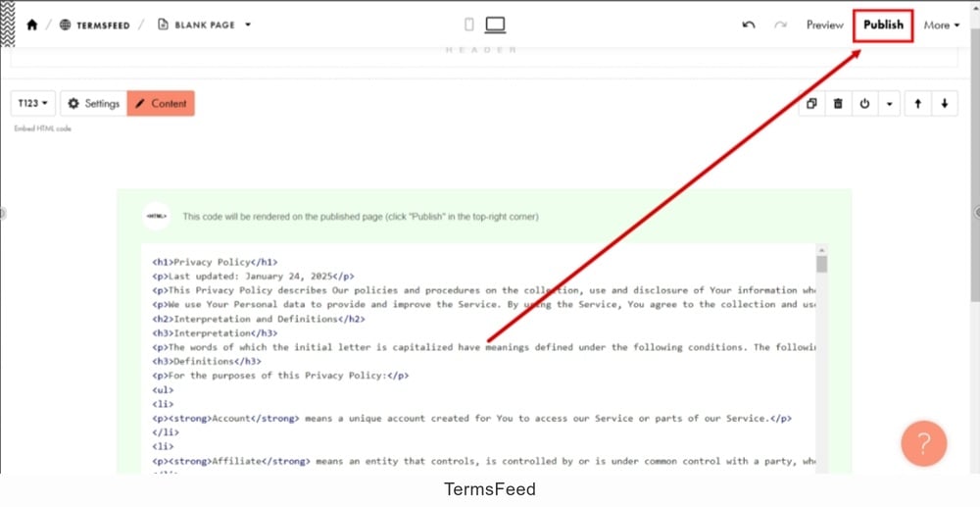Toggle block visibility power icon
This screenshot has width=980, height=507.
pos(864,104)
